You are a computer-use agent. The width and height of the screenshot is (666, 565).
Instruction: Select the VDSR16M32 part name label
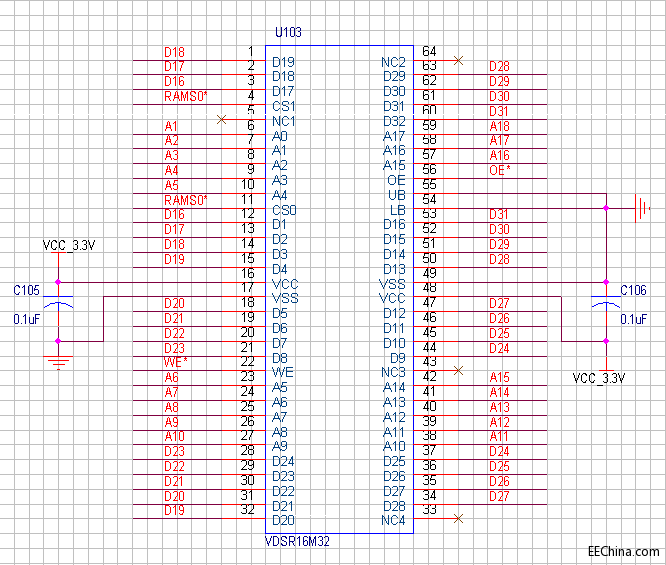297,541
